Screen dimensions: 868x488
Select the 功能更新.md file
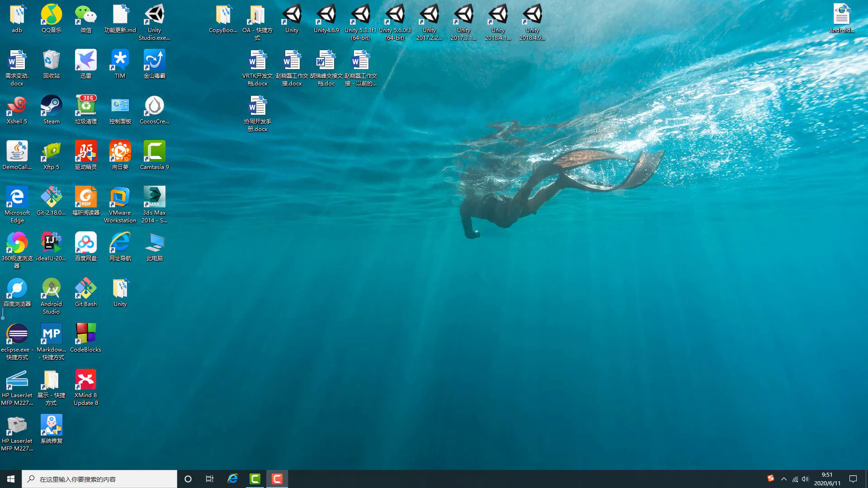pyautogui.click(x=120, y=19)
